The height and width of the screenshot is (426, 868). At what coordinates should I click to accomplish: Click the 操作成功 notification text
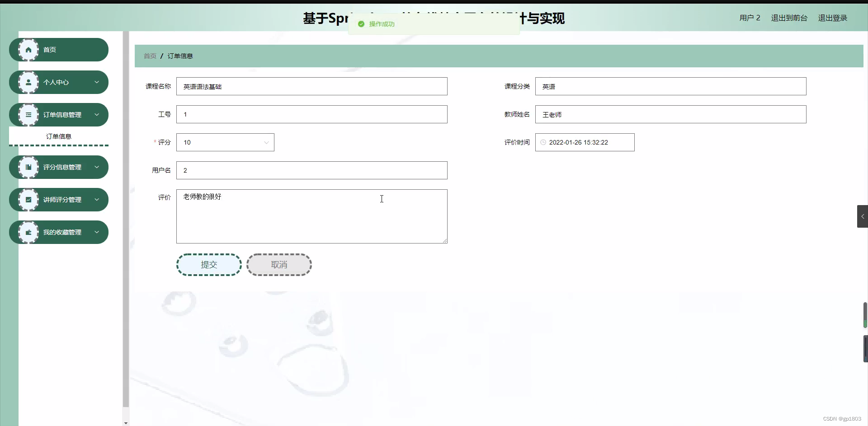click(x=382, y=24)
